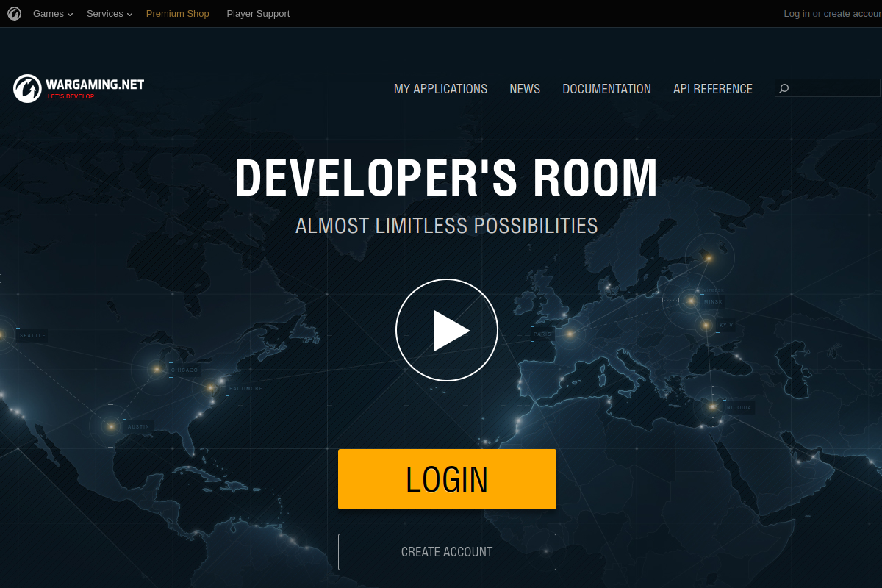Click the Wargaming logo icon in top bar
Image resolution: width=882 pixels, height=588 pixels.
click(x=14, y=13)
